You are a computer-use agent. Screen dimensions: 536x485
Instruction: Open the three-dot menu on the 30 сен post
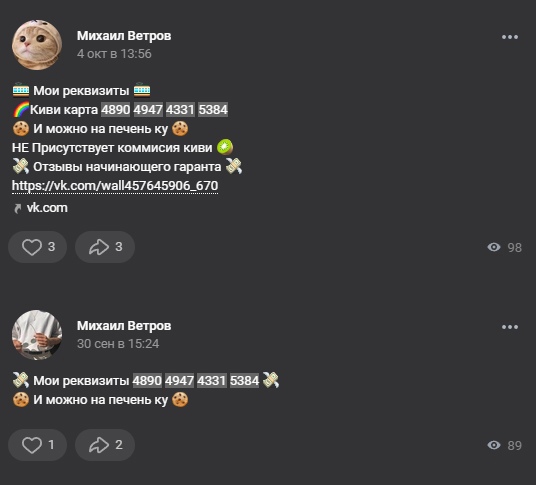tap(510, 327)
